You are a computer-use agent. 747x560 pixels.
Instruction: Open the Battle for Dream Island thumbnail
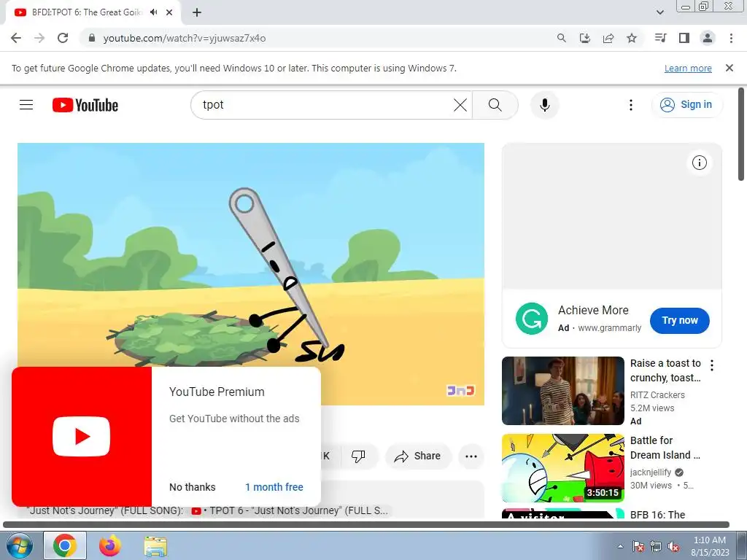pos(562,467)
